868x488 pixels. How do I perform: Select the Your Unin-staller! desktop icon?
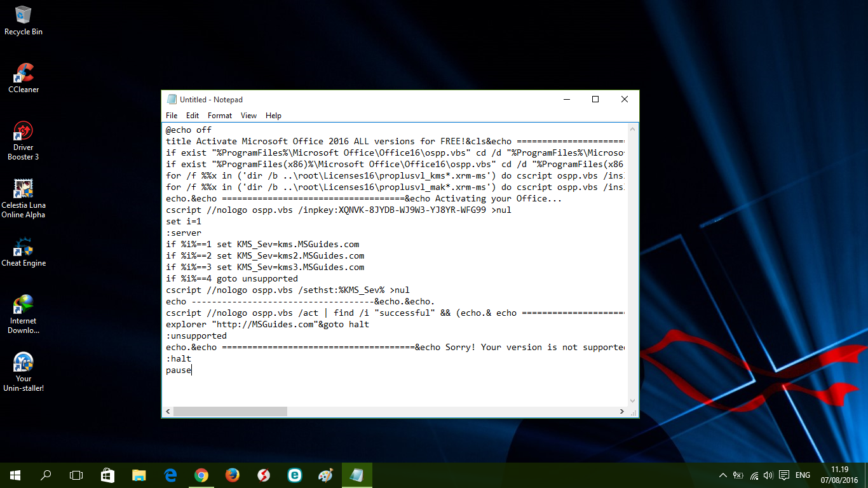click(24, 372)
